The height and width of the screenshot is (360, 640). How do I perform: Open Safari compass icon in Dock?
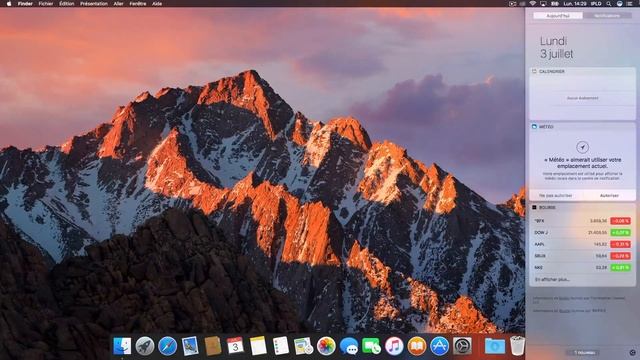(x=167, y=346)
